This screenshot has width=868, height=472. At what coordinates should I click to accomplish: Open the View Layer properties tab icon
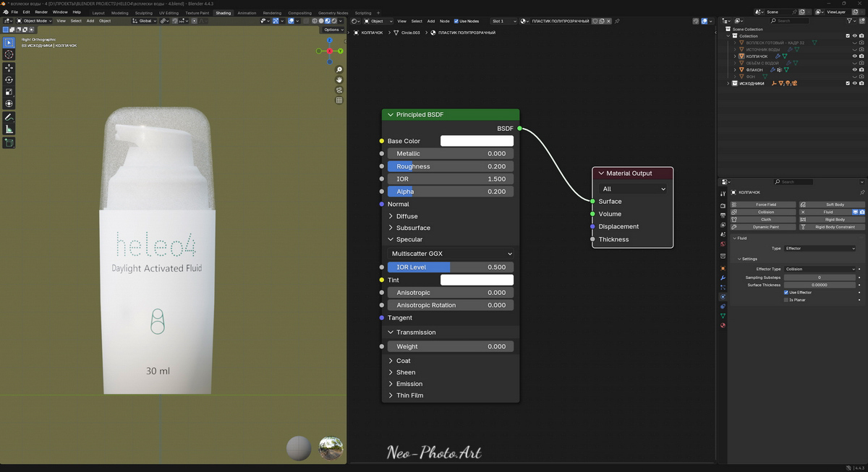pyautogui.click(x=723, y=225)
